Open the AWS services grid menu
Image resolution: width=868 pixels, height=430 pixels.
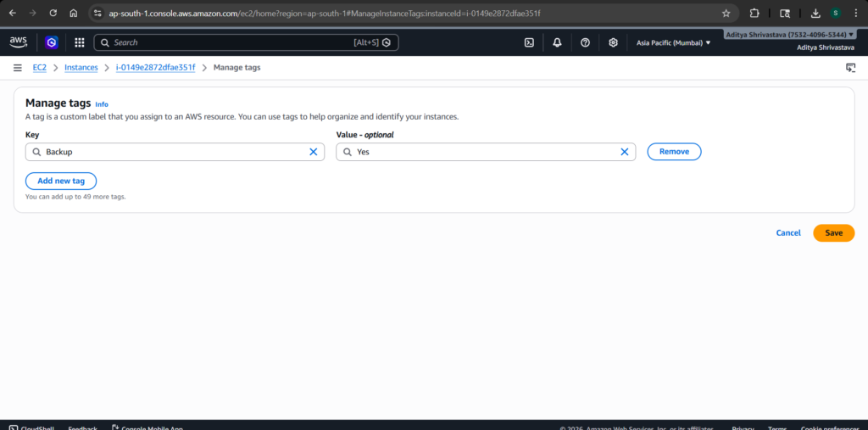pos(80,42)
